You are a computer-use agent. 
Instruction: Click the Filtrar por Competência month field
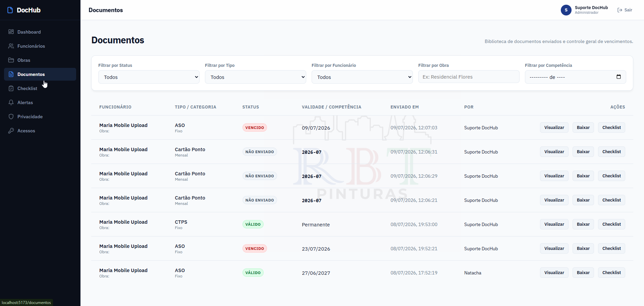click(576, 77)
